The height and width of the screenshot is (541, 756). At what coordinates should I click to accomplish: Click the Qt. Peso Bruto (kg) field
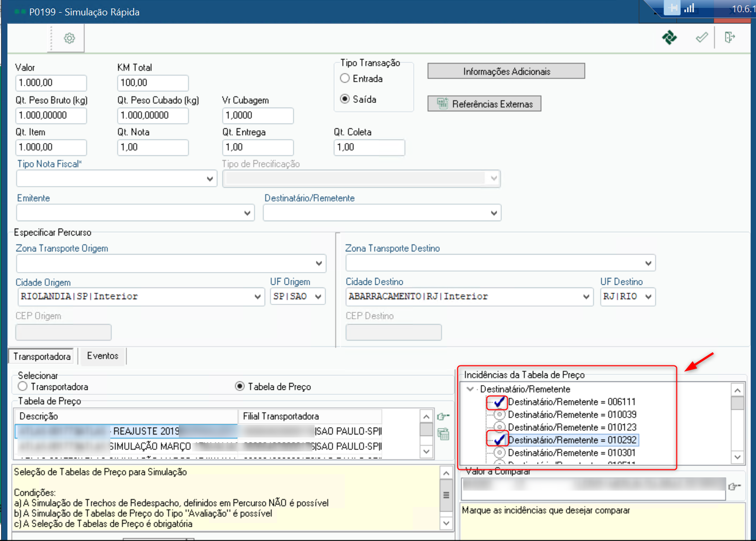(51, 115)
